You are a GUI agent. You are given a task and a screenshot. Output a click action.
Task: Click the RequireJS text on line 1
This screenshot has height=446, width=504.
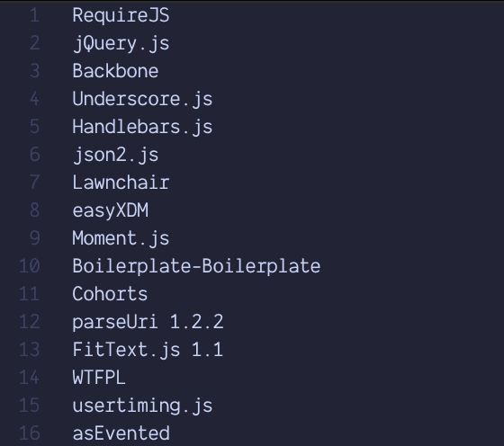[121, 15]
